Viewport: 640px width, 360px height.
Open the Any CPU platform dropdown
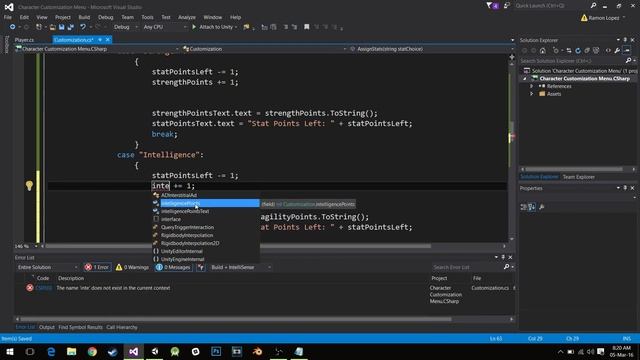tap(165, 27)
